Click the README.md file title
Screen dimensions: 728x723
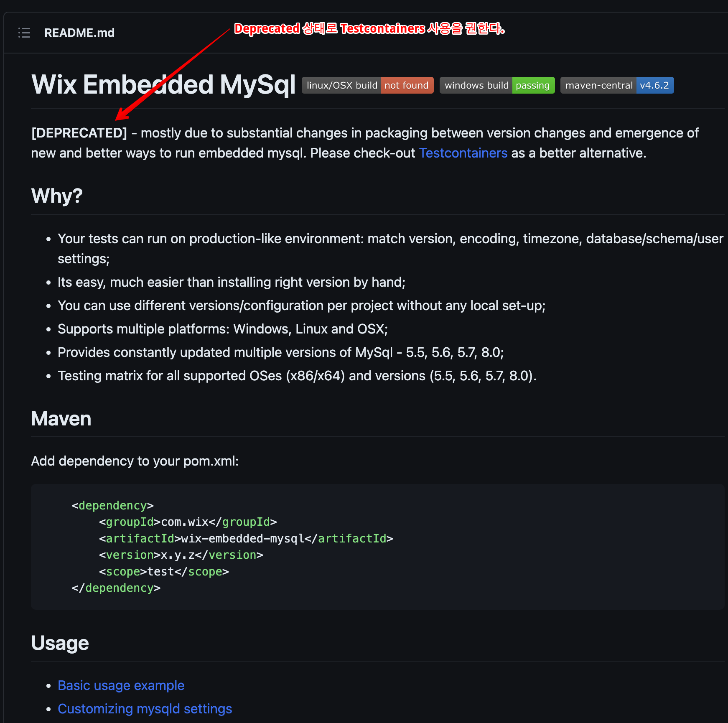[x=79, y=33]
